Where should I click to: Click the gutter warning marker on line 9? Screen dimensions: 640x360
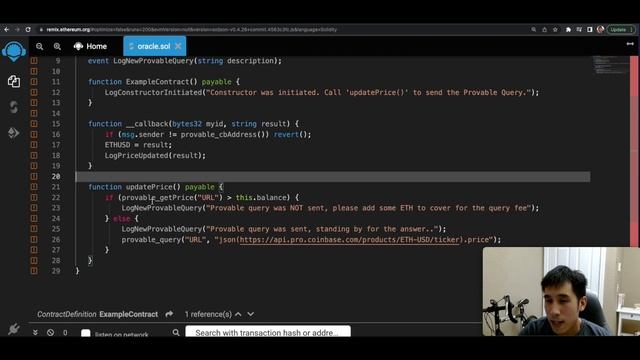pyautogui.click(x=34, y=61)
